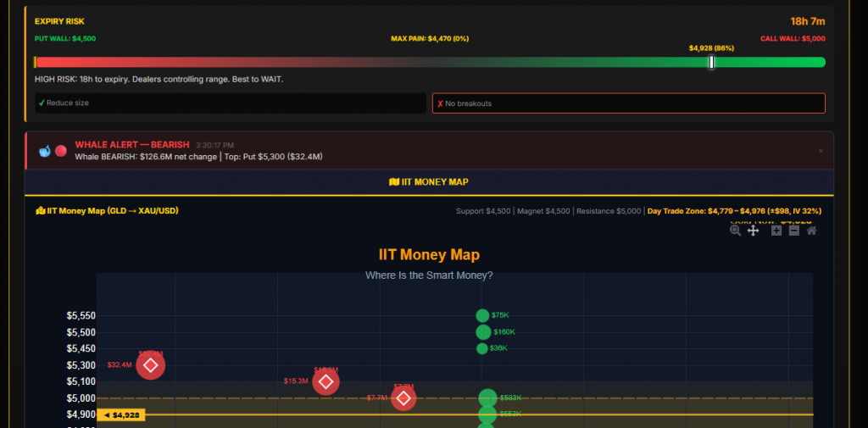Viewport: 868px width, 428px height.
Task: Click the yellow $4,928 price marker label
Action: point(121,415)
